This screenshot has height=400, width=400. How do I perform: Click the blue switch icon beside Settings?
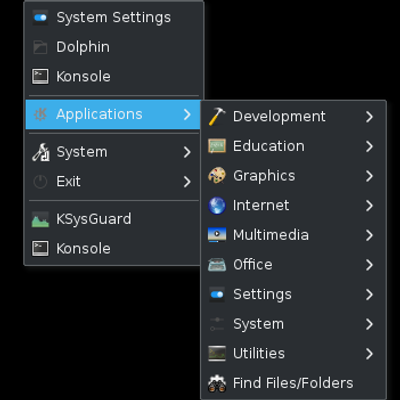(x=217, y=294)
